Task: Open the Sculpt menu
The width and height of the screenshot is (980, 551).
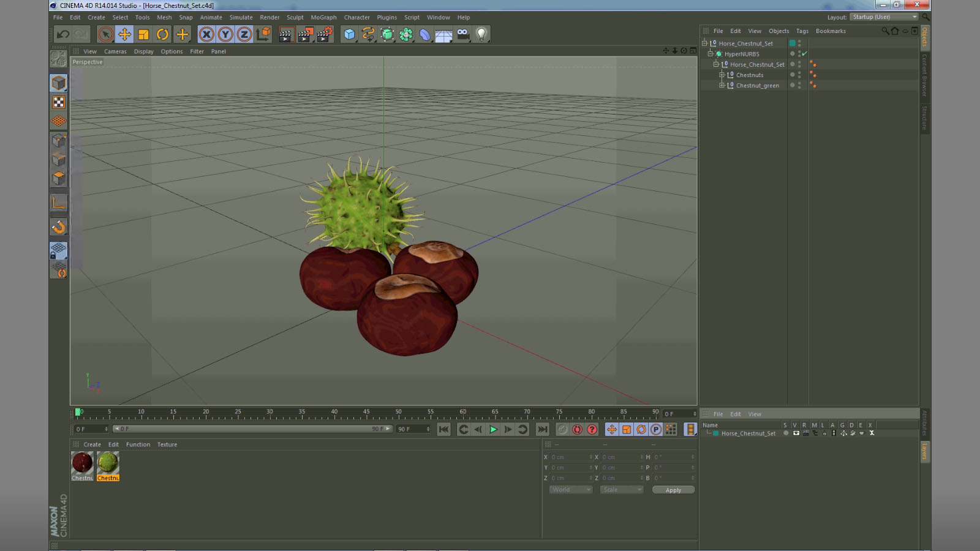Action: [295, 17]
